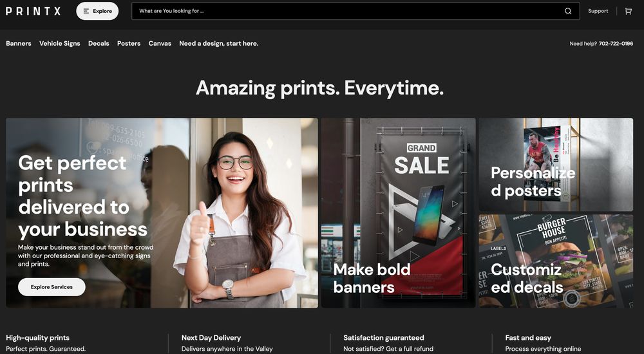Go to Banners category
This screenshot has width=644, height=354.
point(19,44)
